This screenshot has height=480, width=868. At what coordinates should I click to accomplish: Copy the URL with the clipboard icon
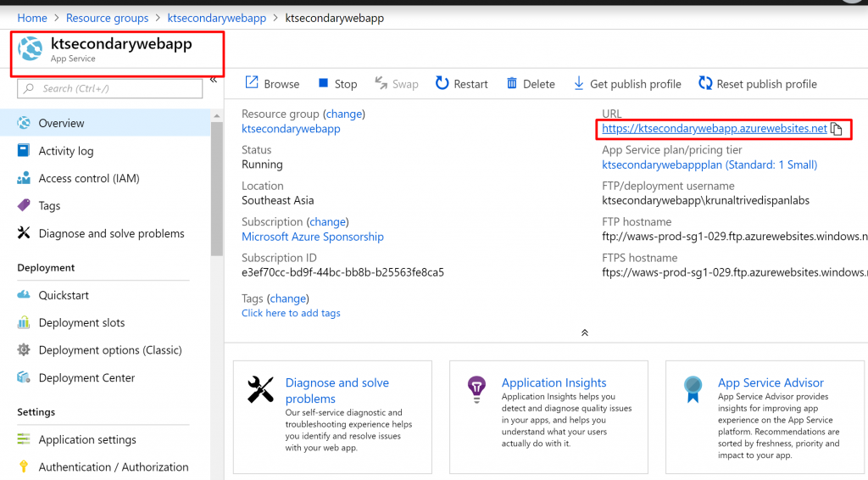837,129
